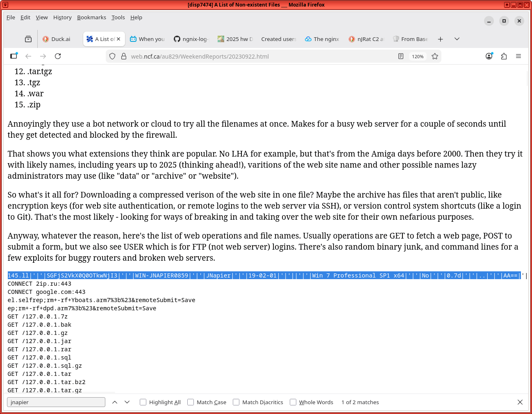
Task: Open the View menu
Action: 42,17
